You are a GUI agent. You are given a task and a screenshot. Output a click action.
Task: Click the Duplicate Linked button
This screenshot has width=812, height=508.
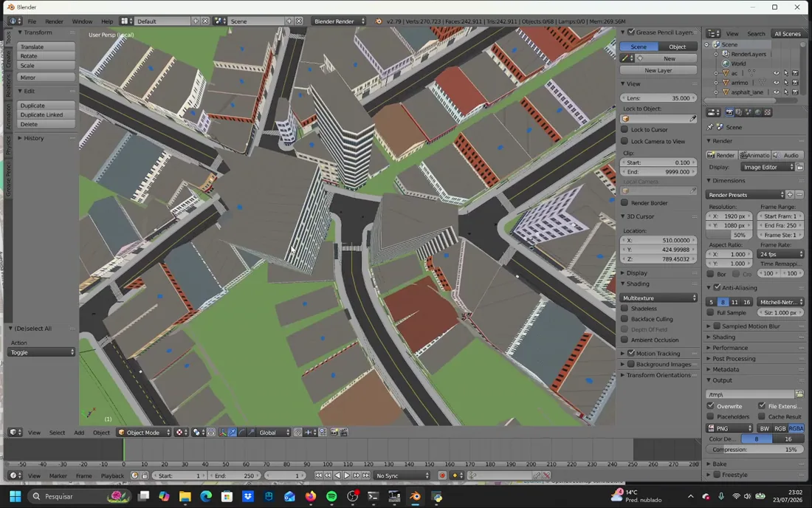[x=46, y=114]
